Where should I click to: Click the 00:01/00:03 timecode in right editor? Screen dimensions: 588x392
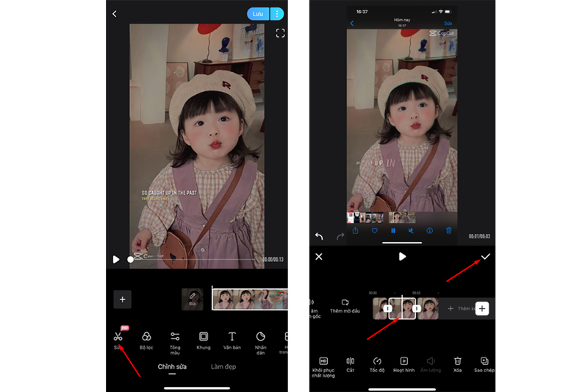point(479,236)
